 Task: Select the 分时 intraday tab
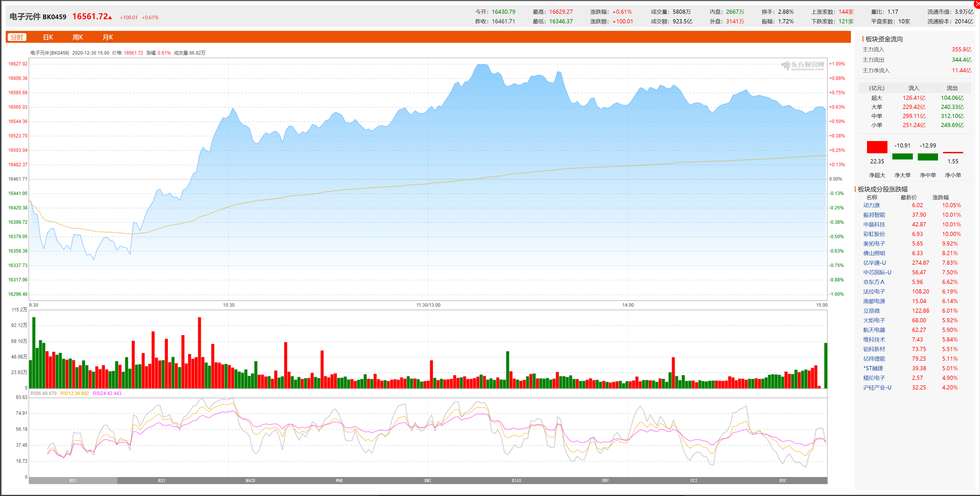pos(17,37)
